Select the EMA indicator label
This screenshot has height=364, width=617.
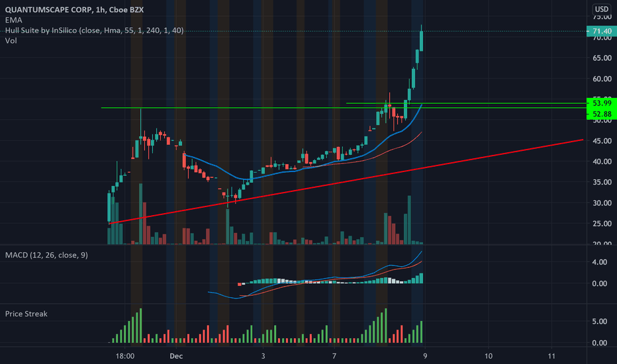13,20
